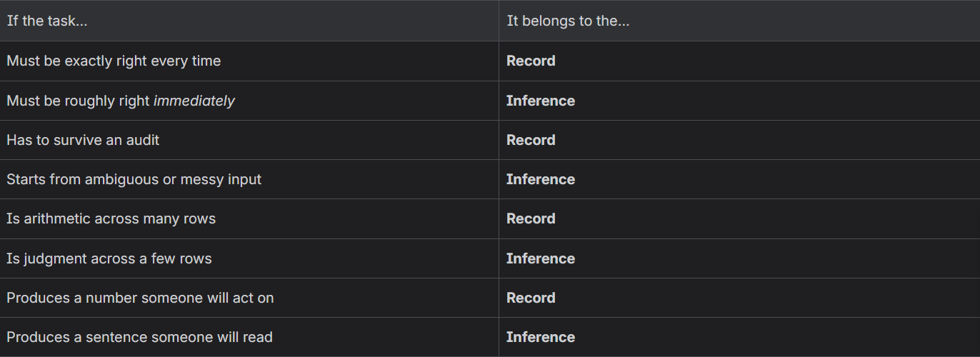The image size is (980, 357).
Task: Select 'Is judgment across a few rows' cell
Action: [249, 258]
